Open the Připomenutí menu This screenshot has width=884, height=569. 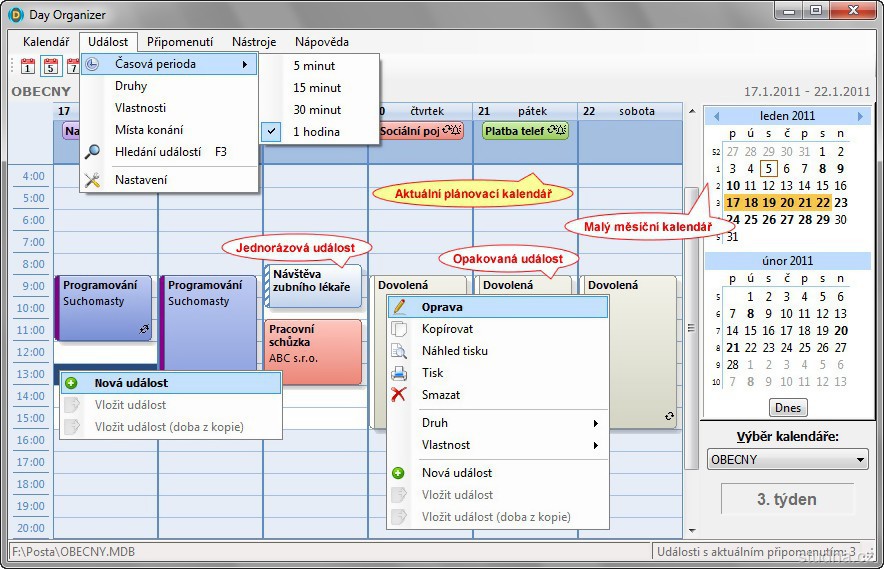(x=180, y=42)
